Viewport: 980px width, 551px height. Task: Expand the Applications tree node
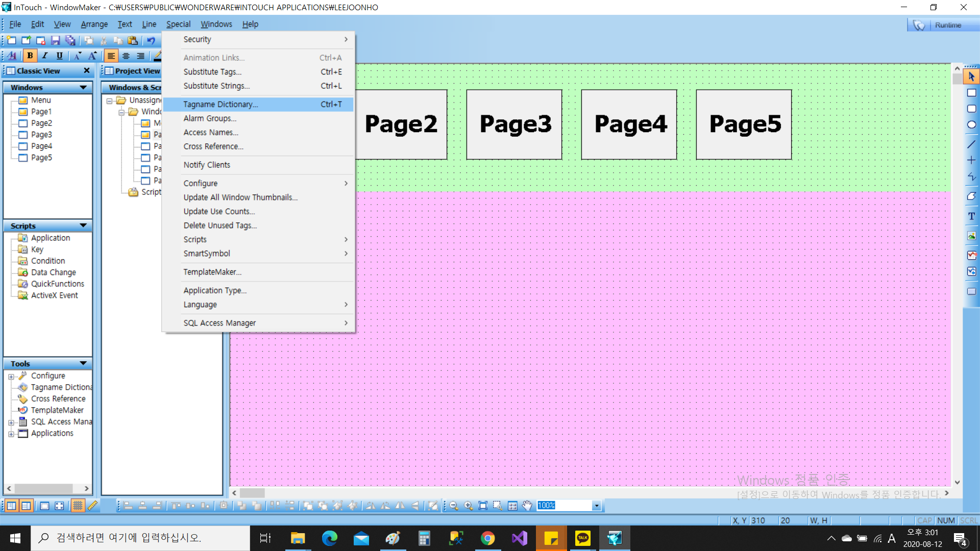click(x=11, y=434)
